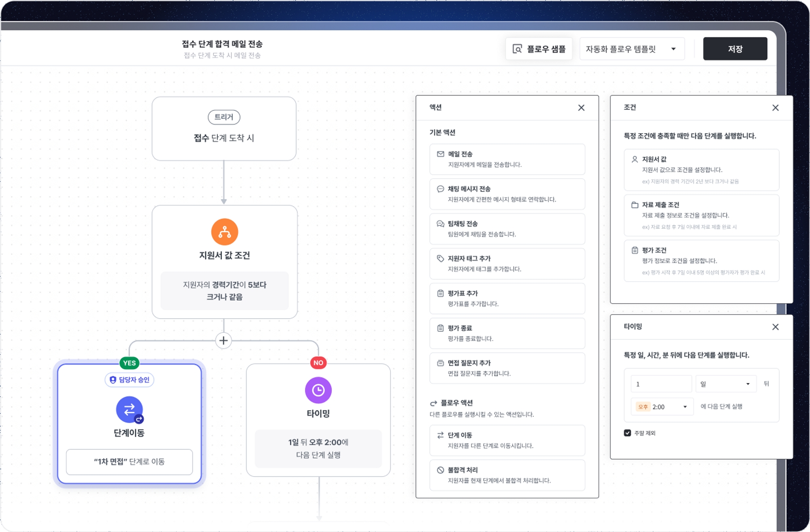The image size is (810, 532).
Task: Click the purple 타이밍 clock icon
Action: pos(318,390)
